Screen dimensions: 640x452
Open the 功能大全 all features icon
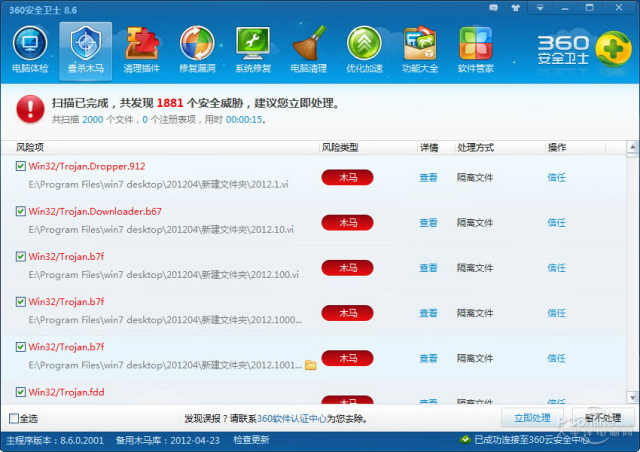pos(419,50)
